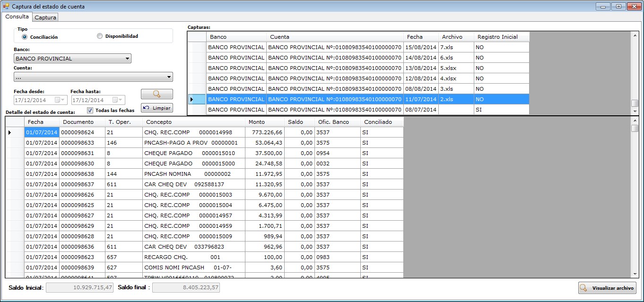Screen dimensions: 644x302
Task: Click document number 0000098636
Action: coord(82,247)
